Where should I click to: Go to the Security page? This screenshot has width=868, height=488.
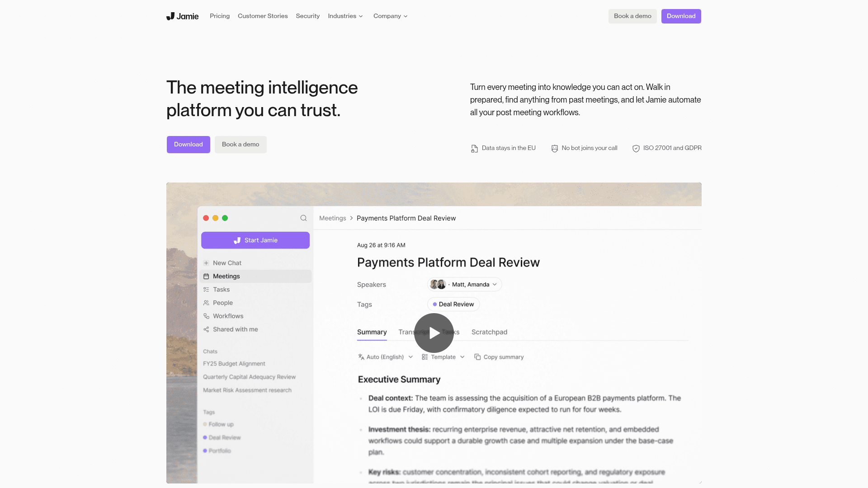click(x=308, y=16)
